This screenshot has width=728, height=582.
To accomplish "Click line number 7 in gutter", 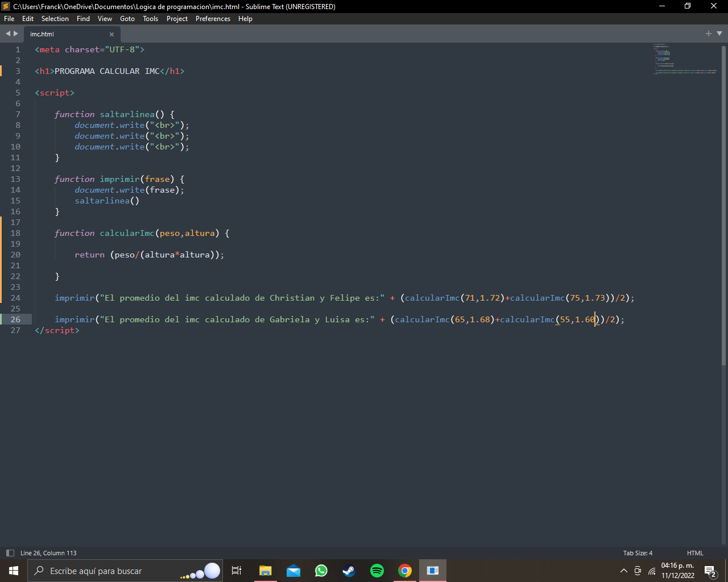I will tap(18, 114).
